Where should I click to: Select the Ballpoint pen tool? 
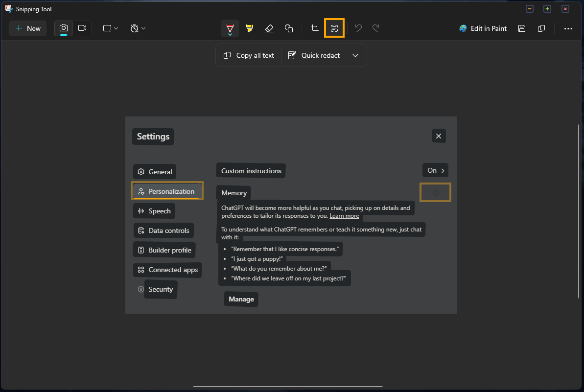click(230, 28)
